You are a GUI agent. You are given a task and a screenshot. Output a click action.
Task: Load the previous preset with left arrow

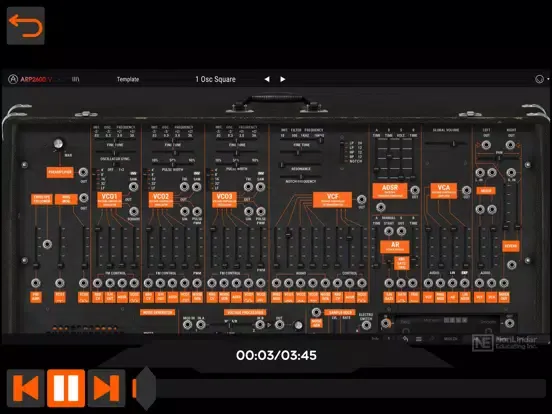(x=267, y=79)
